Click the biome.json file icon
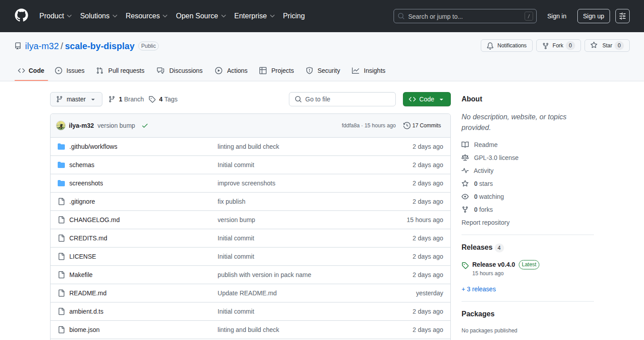Screen dimensions: 644x340 [x=61, y=330]
